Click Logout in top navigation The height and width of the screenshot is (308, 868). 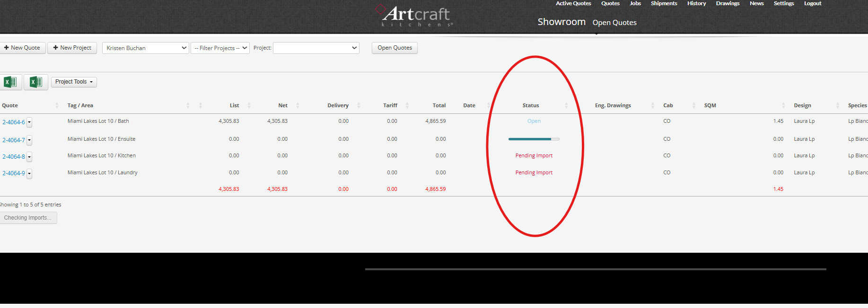[813, 3]
